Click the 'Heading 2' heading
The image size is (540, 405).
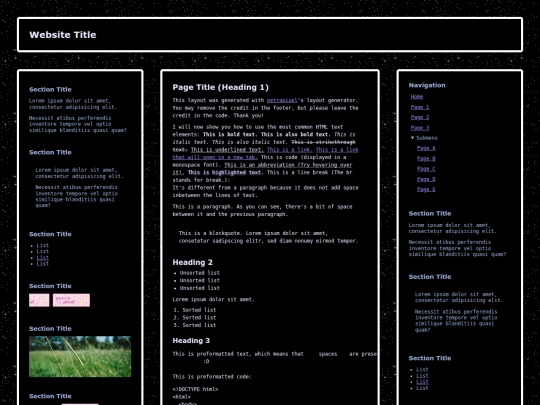[x=193, y=262]
